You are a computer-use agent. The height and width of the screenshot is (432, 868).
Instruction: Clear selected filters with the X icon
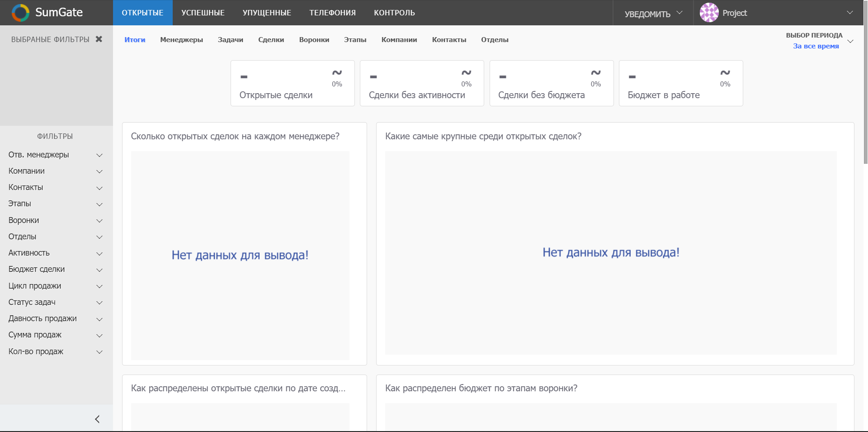(99, 39)
